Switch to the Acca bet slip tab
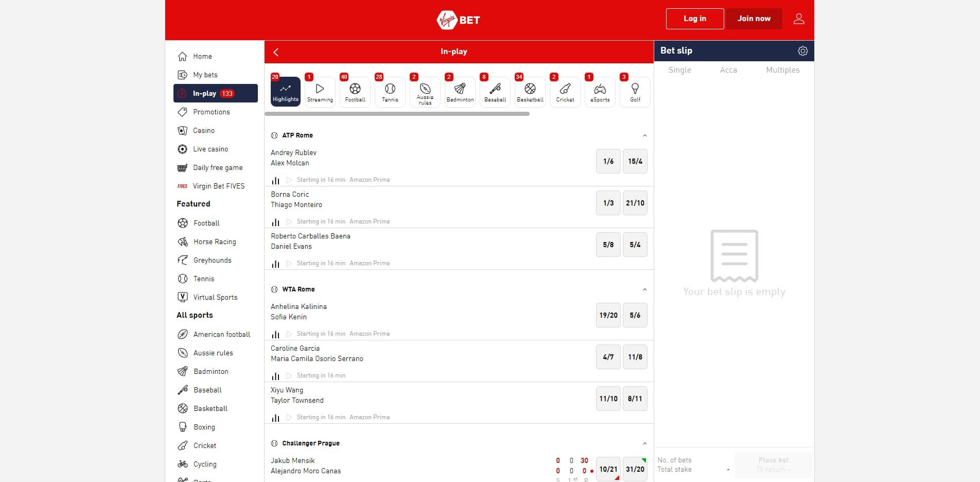980x482 pixels. point(728,70)
